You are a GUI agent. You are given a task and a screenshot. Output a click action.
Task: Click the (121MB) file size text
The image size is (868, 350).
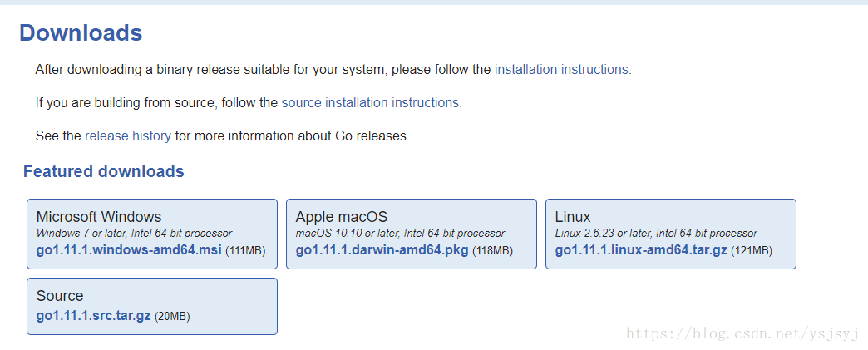click(x=752, y=251)
